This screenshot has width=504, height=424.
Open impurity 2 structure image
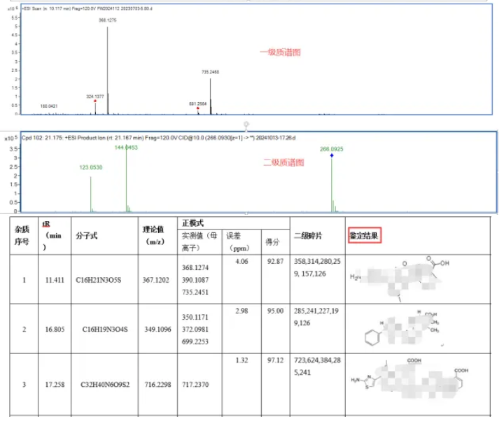tap(405, 329)
